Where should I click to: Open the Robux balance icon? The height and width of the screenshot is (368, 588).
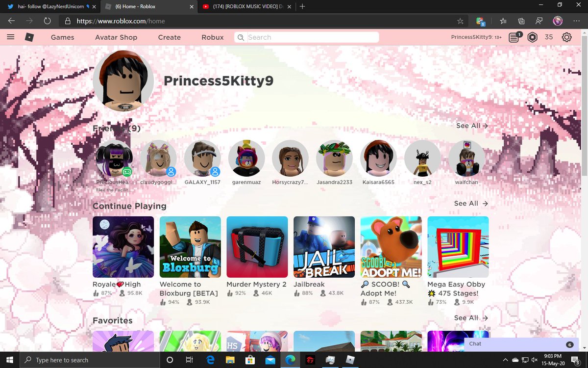click(533, 37)
